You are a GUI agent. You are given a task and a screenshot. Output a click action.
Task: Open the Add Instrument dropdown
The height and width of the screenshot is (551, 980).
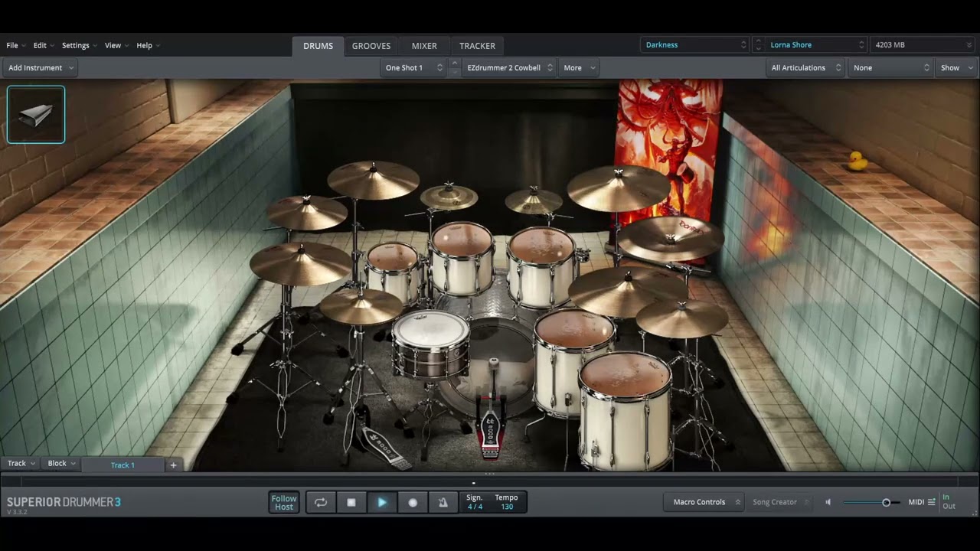(41, 67)
